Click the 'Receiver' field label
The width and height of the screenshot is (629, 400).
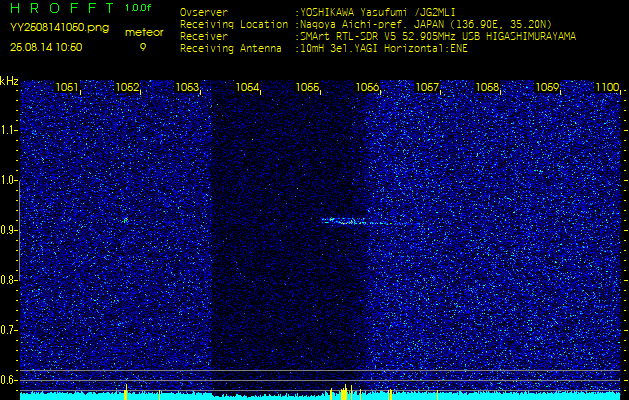(204, 37)
